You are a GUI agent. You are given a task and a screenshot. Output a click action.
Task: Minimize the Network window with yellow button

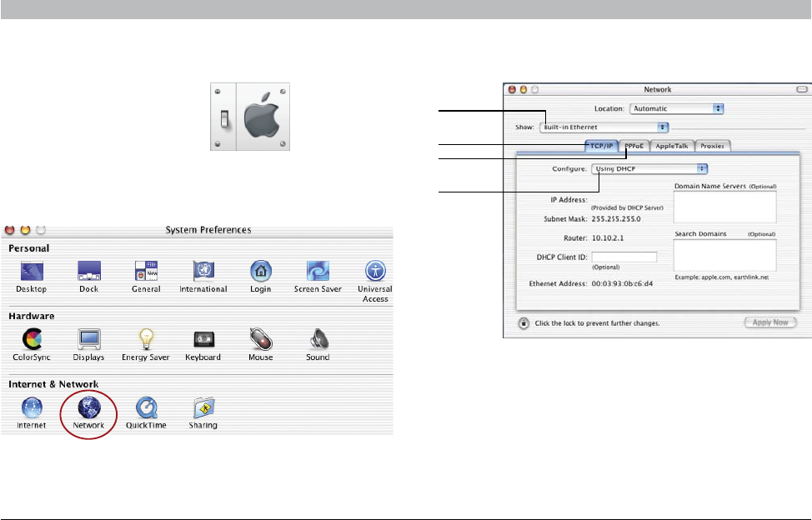524,89
